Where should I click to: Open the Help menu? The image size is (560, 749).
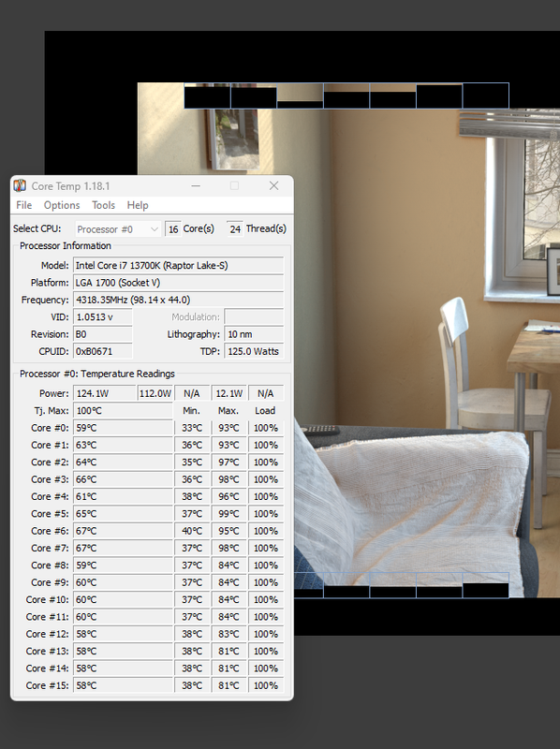tap(138, 205)
